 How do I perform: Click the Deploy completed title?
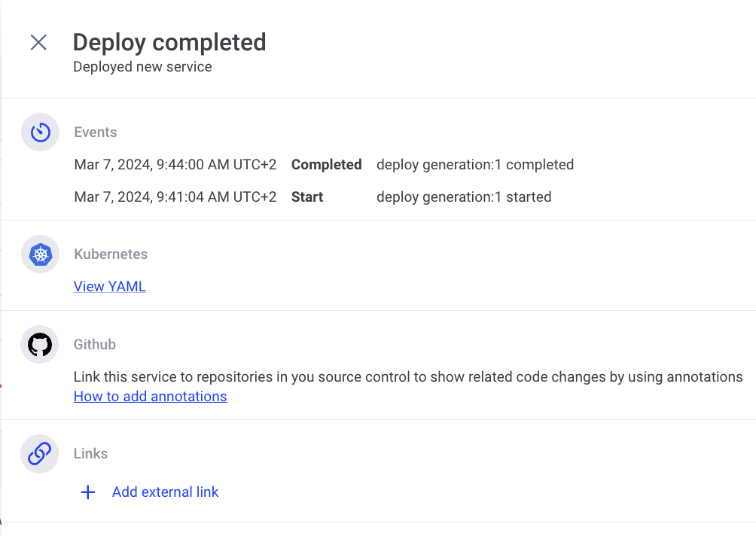pos(169,42)
